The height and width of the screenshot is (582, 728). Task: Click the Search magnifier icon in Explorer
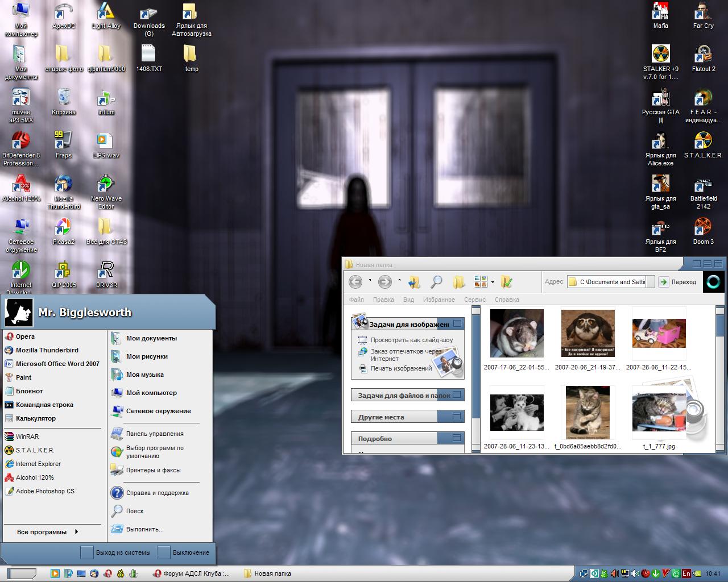pyautogui.click(x=436, y=282)
